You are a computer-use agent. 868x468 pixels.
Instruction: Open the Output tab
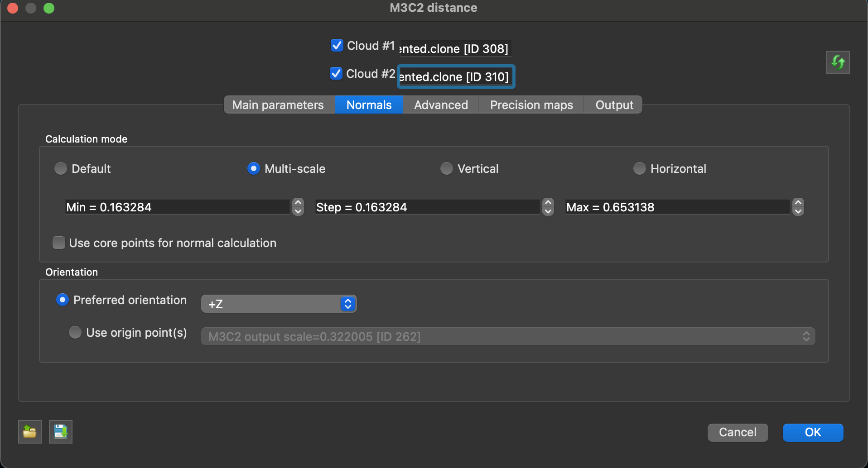[x=614, y=105]
